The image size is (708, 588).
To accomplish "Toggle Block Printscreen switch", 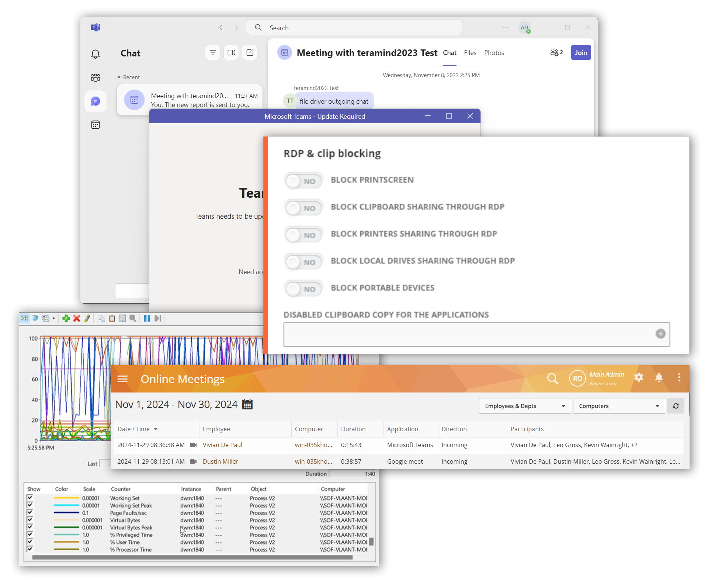I will pyautogui.click(x=304, y=181).
